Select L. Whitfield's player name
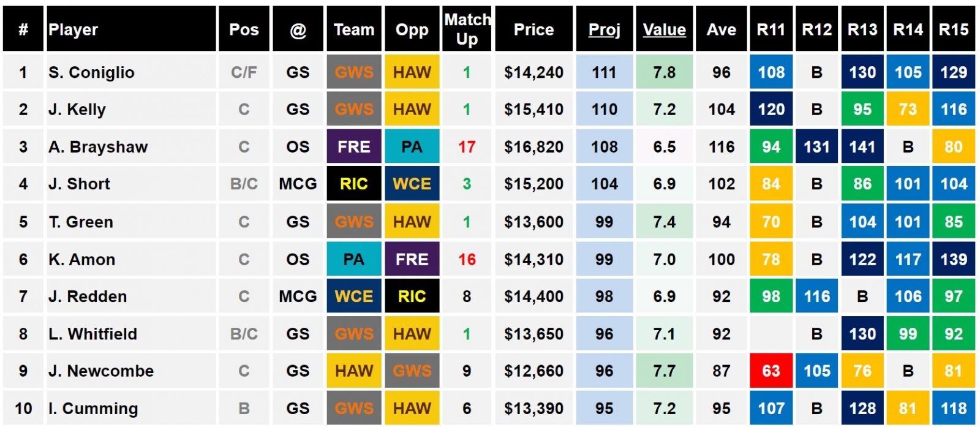Image resolution: width=980 pixels, height=427 pixels. coord(93,334)
